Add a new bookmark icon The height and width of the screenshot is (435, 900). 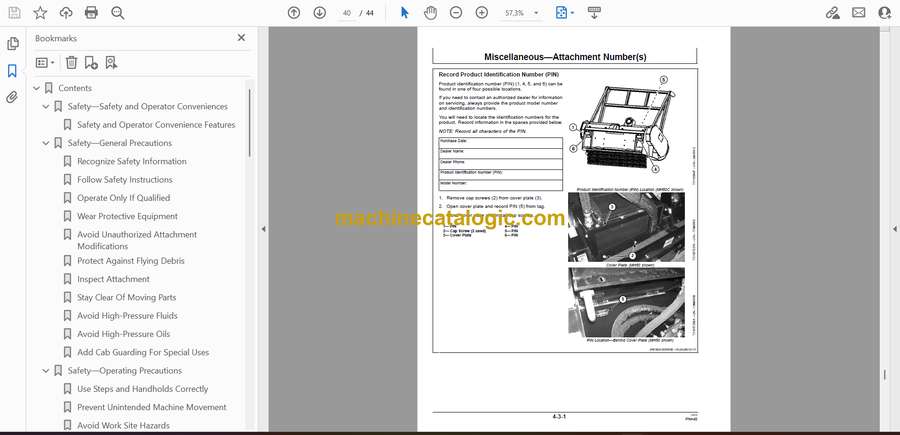(91, 63)
